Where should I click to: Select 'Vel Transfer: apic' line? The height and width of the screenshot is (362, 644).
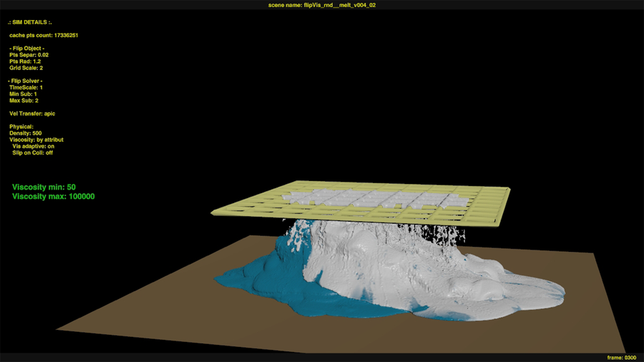point(32,114)
